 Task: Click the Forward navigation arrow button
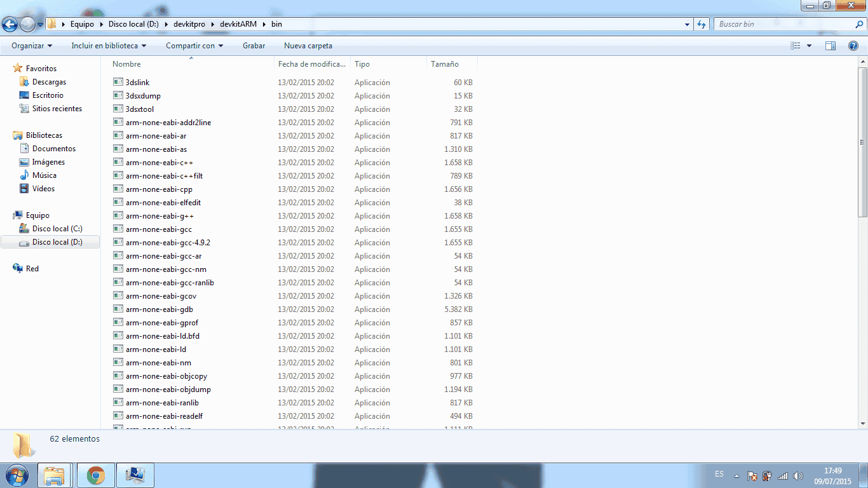point(27,25)
